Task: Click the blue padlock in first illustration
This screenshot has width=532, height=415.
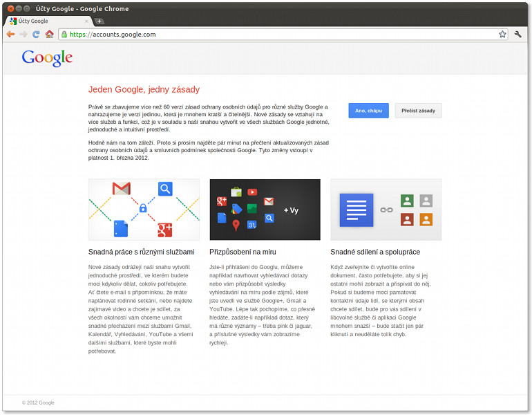Action: click(x=143, y=207)
